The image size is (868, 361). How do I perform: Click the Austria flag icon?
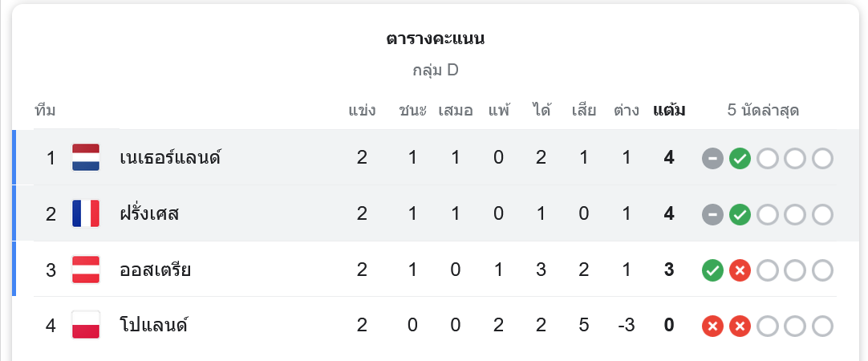86,270
